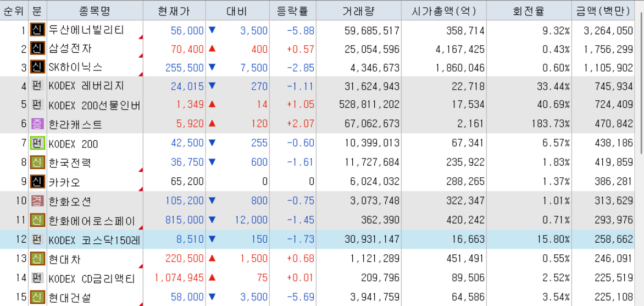Click the 경 badge beside 한화오션

tap(37, 201)
